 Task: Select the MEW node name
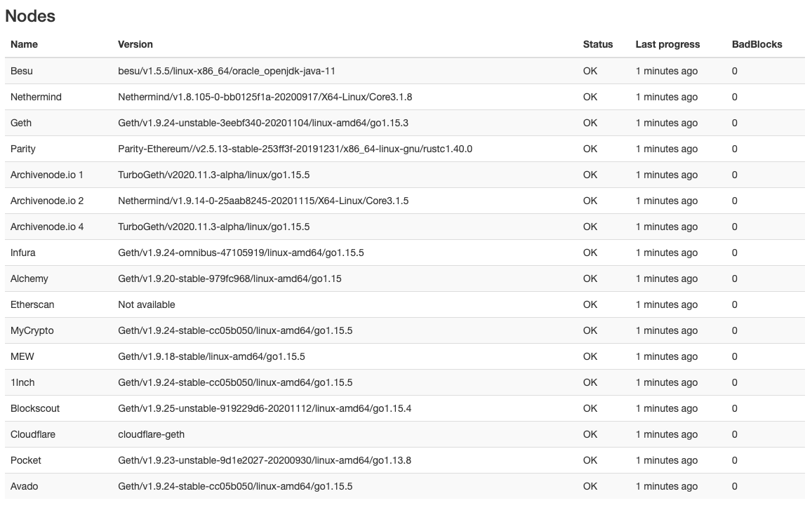point(22,356)
